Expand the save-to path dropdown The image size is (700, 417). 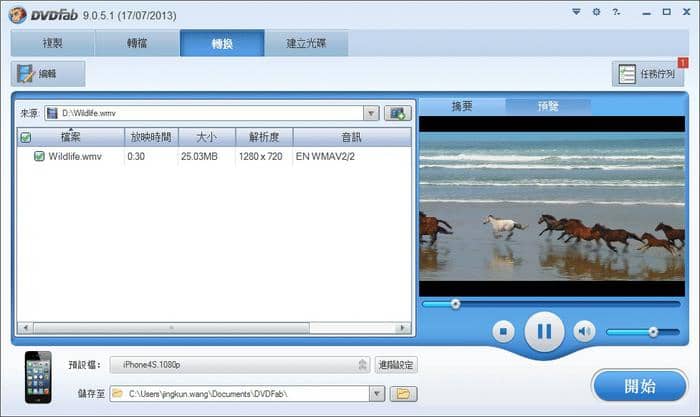377,394
